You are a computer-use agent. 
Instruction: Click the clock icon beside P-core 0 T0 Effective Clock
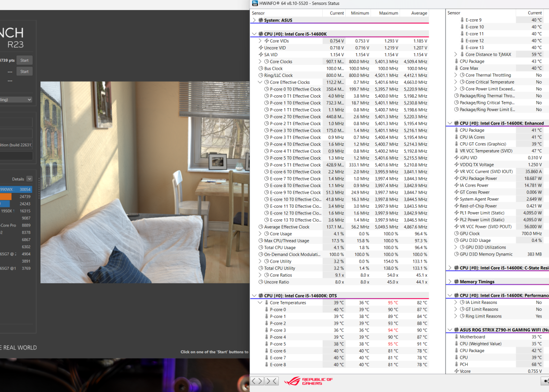[266, 89]
